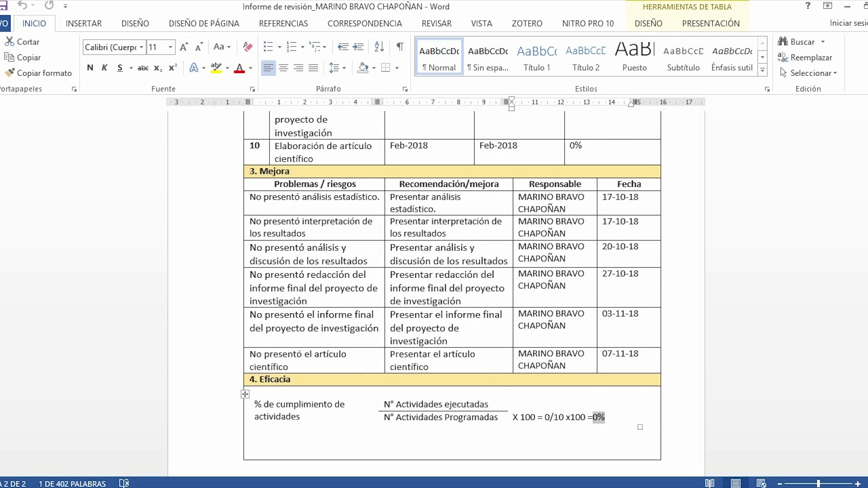The width and height of the screenshot is (868, 488).
Task: Apply subscript formatting
Action: [x=158, y=68]
